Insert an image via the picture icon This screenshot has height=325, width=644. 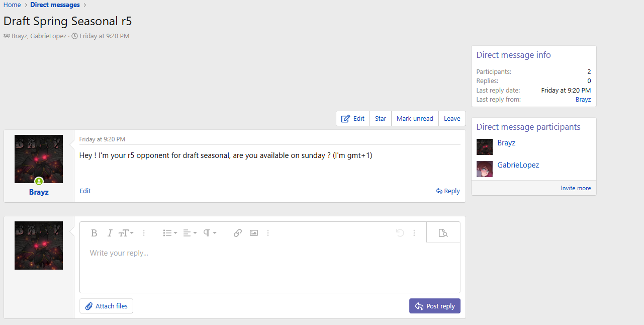[x=254, y=233]
